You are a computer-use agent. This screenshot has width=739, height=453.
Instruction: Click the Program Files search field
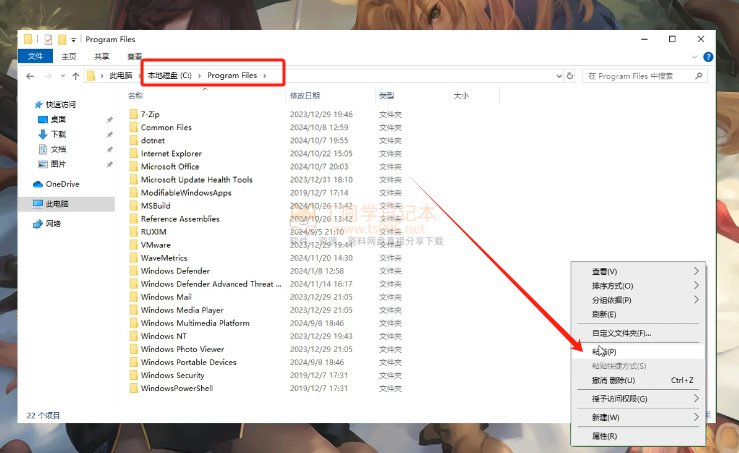645,76
